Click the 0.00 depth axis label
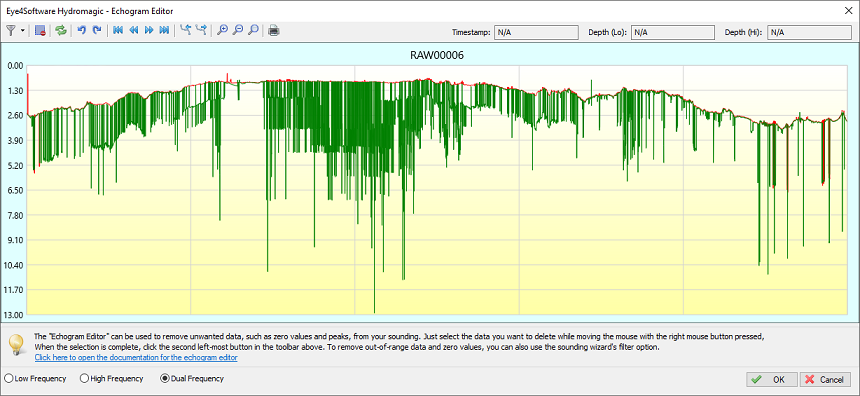 15,66
